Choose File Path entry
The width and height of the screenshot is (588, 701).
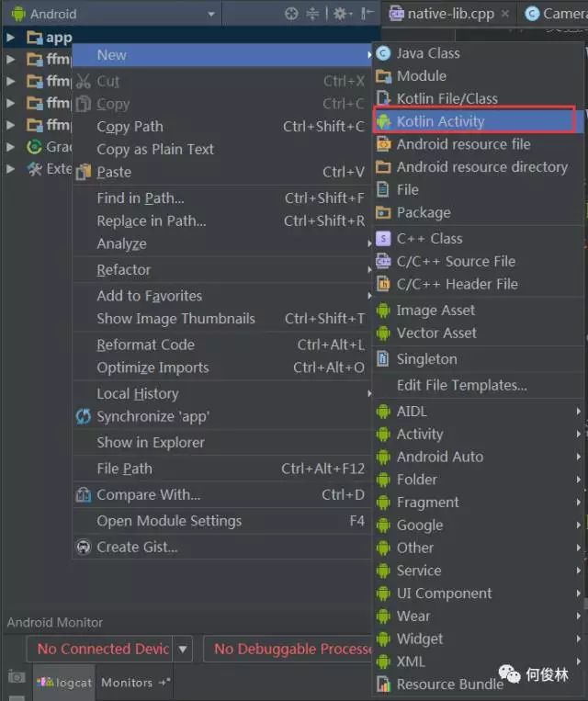222,469
